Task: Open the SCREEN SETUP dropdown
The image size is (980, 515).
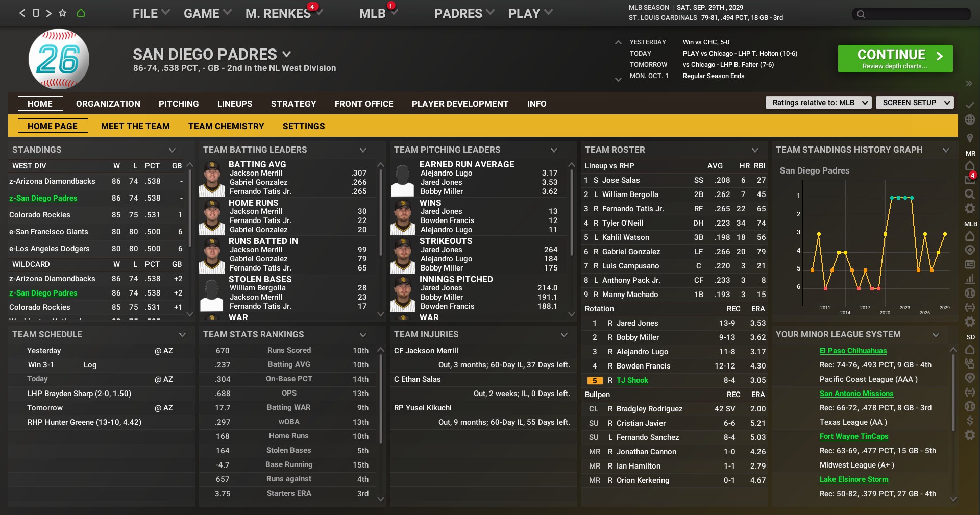Action: pyautogui.click(x=915, y=103)
